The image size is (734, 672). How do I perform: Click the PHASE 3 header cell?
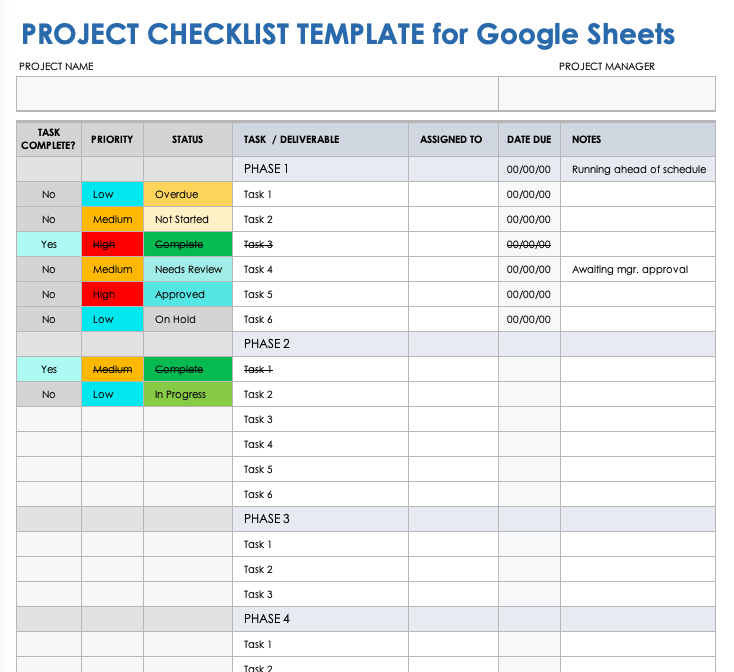[x=320, y=519]
